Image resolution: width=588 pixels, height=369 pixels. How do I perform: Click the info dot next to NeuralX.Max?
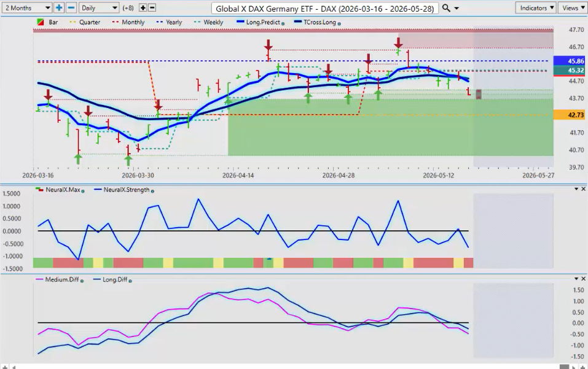coord(83,191)
